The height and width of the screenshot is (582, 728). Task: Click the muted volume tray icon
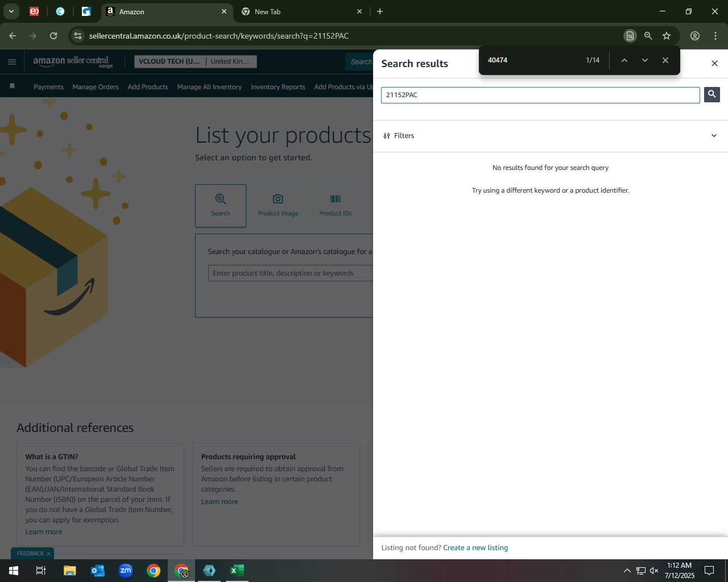(x=654, y=571)
